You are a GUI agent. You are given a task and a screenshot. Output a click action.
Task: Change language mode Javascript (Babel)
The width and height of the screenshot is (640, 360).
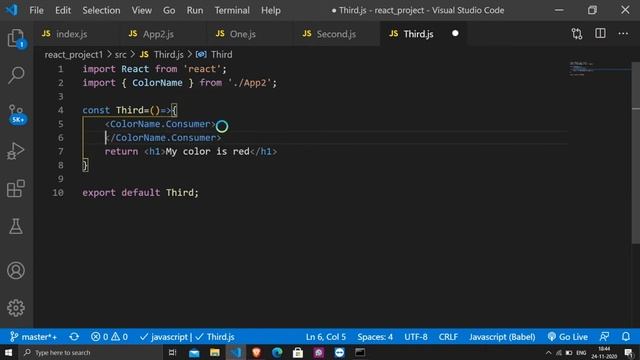[x=502, y=337]
